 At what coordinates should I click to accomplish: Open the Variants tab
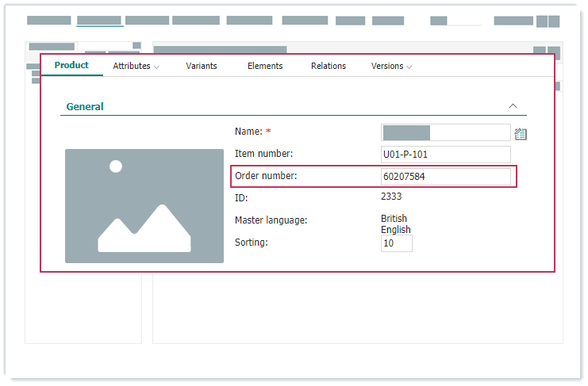click(202, 67)
